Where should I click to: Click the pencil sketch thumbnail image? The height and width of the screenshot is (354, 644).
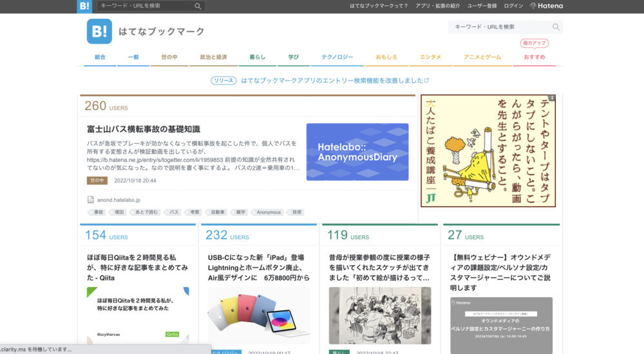tap(380, 315)
